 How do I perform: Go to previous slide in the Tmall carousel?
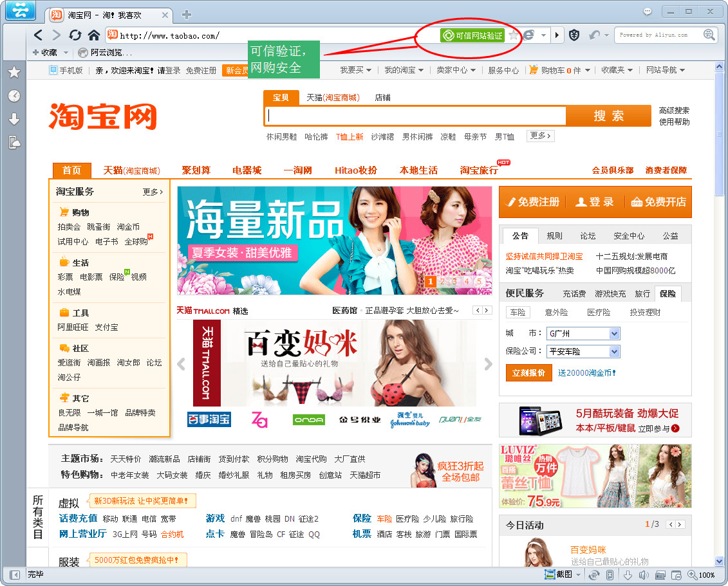[182, 364]
